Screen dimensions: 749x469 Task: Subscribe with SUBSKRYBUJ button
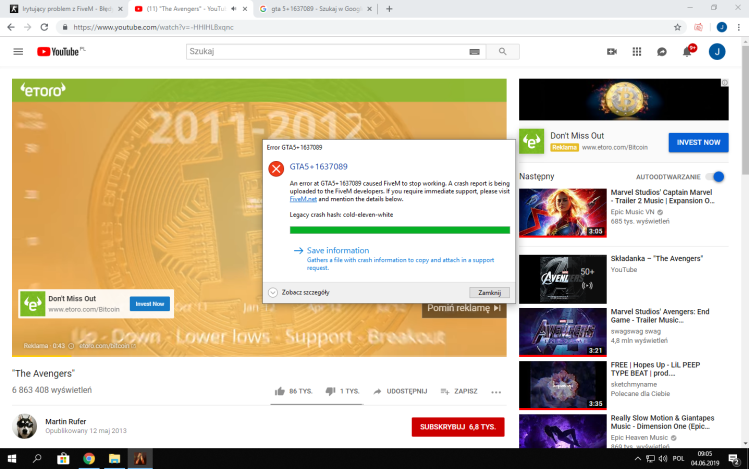tap(458, 427)
